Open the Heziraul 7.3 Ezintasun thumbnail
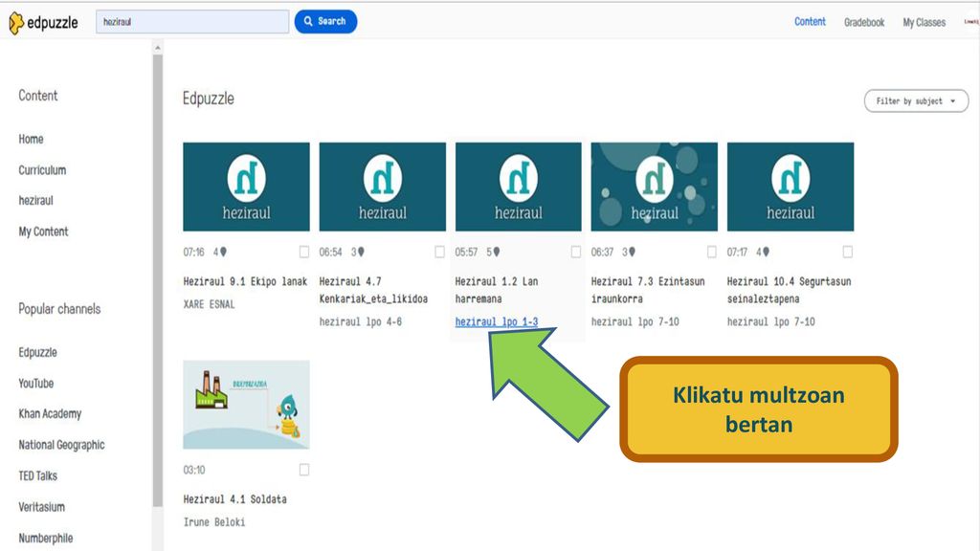The image size is (980, 551). pos(655,187)
